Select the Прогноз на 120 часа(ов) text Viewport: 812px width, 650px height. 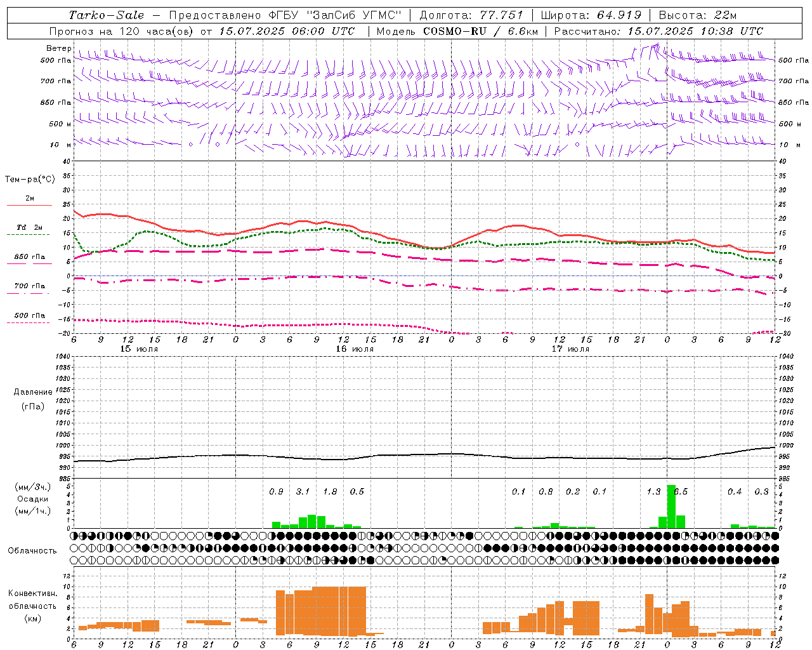click(x=122, y=31)
